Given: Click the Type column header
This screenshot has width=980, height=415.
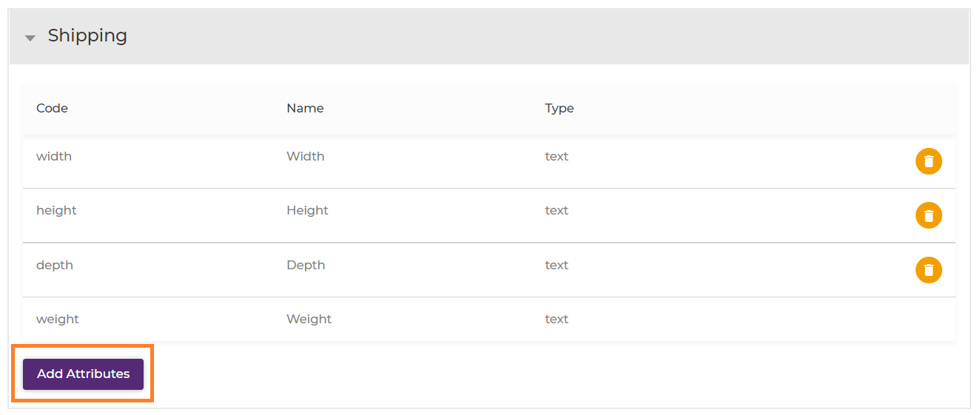Looking at the screenshot, I should [560, 108].
